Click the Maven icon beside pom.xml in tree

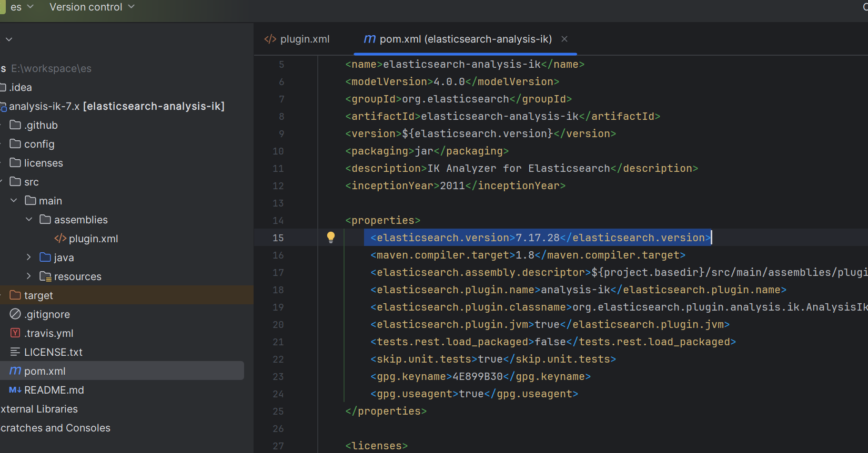(x=15, y=371)
